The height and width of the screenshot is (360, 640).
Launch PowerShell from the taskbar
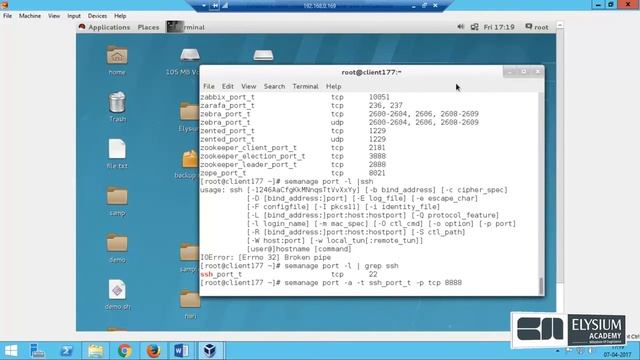(x=67, y=351)
